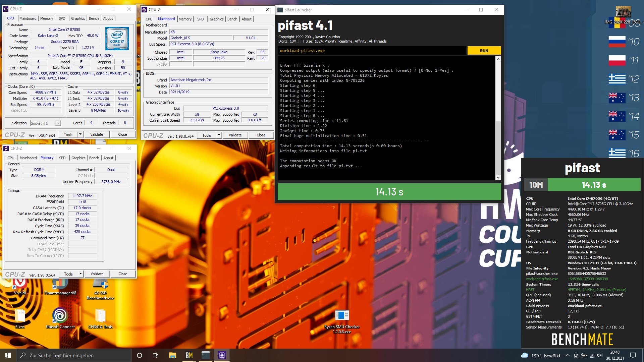This screenshot has height=362, width=644.
Task: Open Bench tab in CPU-Z Mainboard window
Action: click(x=232, y=19)
